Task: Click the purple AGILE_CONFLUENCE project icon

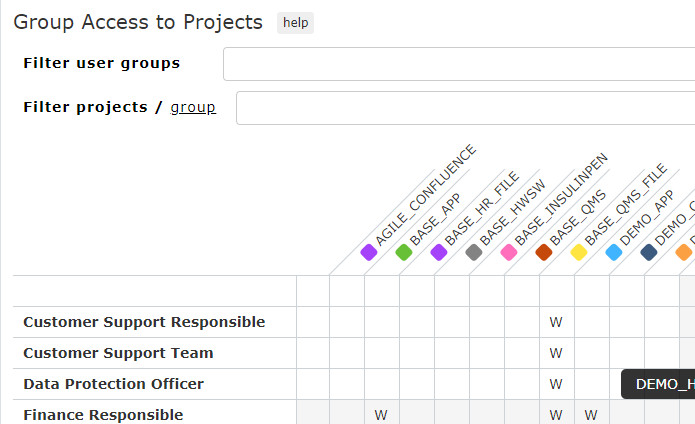Action: point(369,253)
